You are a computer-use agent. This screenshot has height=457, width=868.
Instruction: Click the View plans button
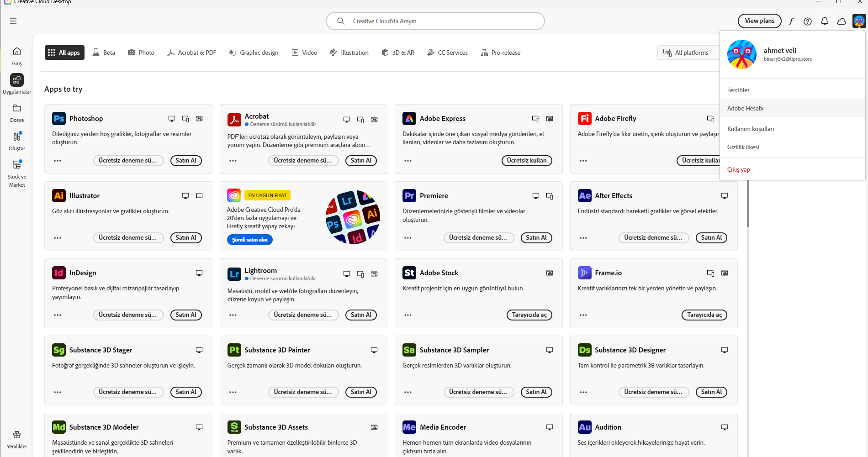click(x=760, y=21)
